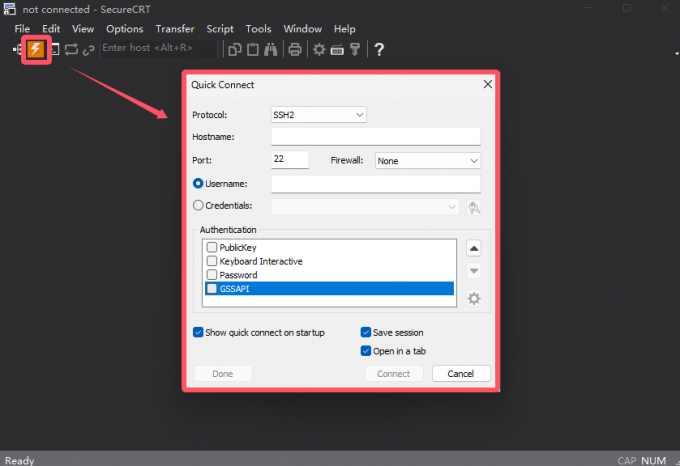Screen dimensions: 680x466
Task: Check the PublicKey authentication checkbox
Action: [x=212, y=247]
